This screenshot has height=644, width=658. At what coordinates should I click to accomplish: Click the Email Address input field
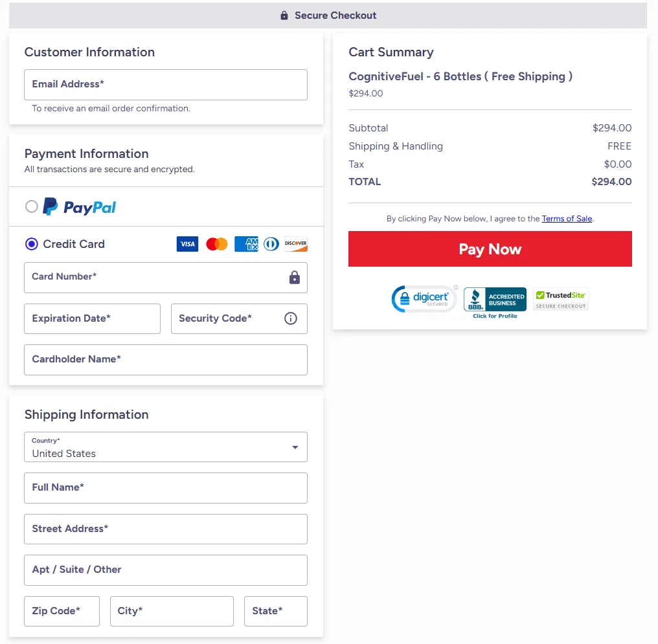tap(166, 84)
